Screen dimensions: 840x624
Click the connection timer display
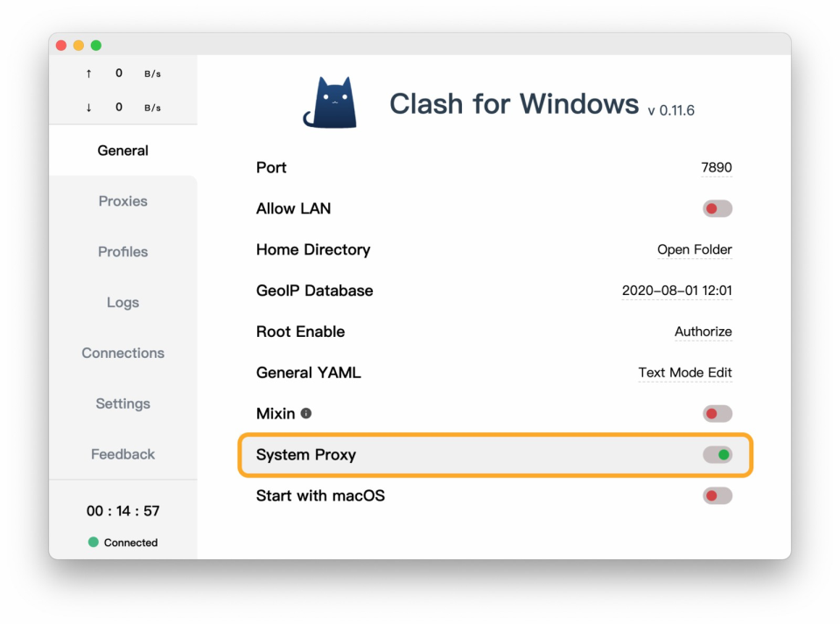click(x=122, y=510)
